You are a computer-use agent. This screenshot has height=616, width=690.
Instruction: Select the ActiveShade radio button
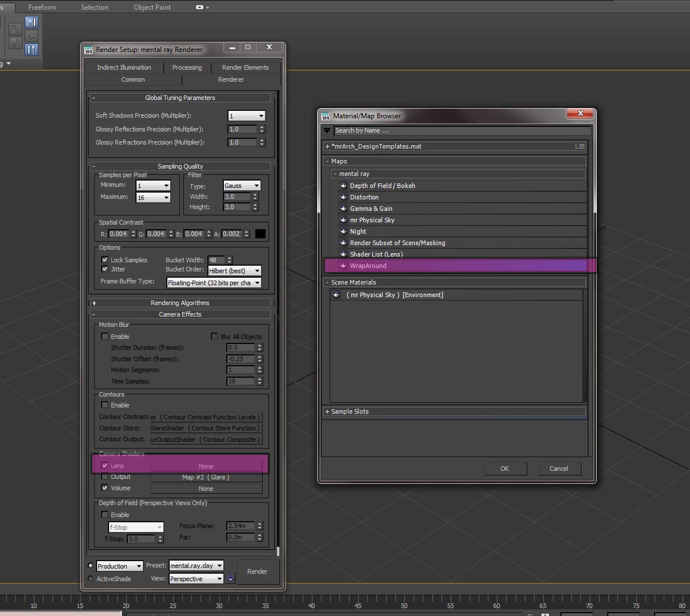pyautogui.click(x=90, y=579)
